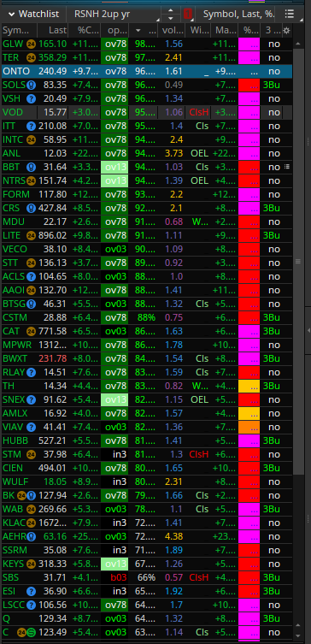
Task: Click the question mark icon next to SNEX
Action: [31, 399]
